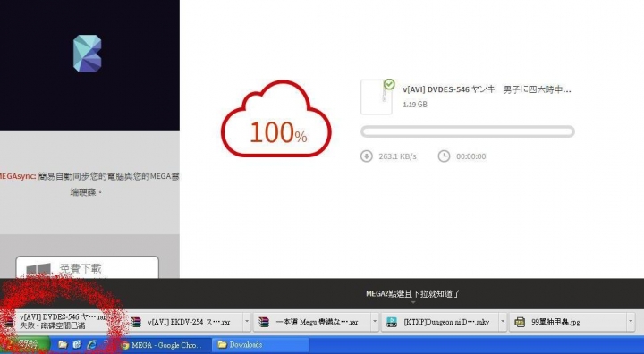Click the blue gem logo in the dark banner
The height and width of the screenshot is (354, 644).
[87, 54]
